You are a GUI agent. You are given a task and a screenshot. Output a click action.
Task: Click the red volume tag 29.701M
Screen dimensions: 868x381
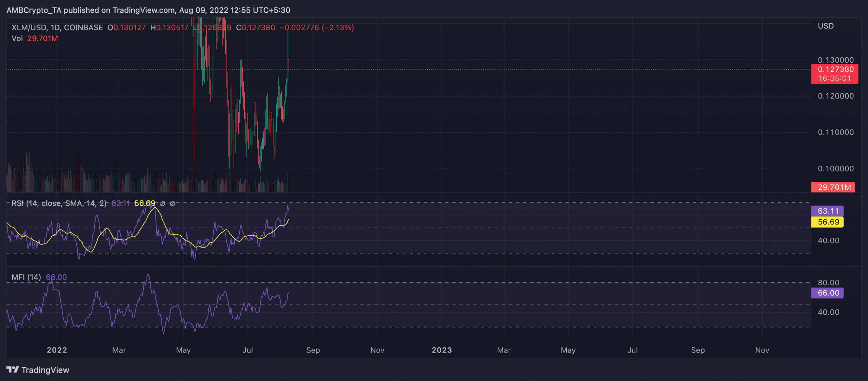pos(833,187)
